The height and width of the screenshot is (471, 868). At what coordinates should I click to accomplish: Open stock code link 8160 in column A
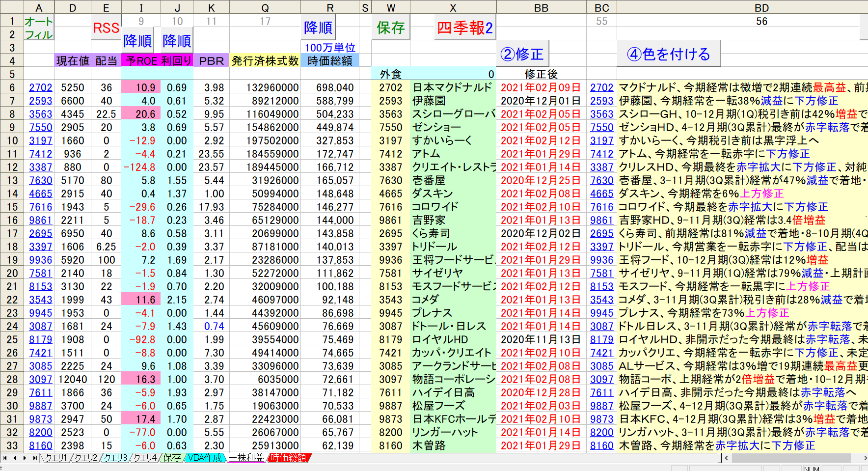coord(40,445)
